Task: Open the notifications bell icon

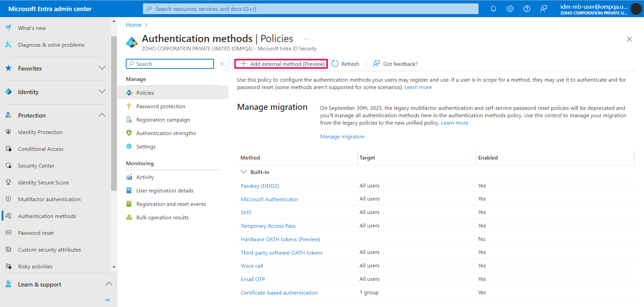Action: (493, 9)
